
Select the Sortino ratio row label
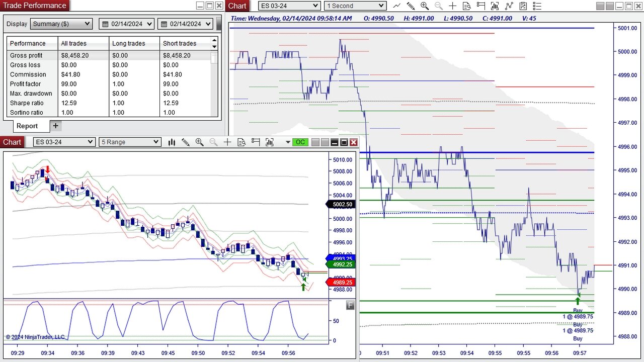[x=26, y=113]
